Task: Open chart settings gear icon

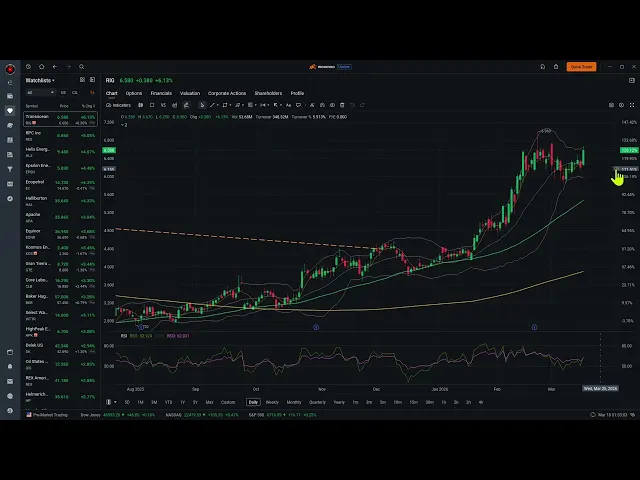Action: pyautogui.click(x=621, y=105)
